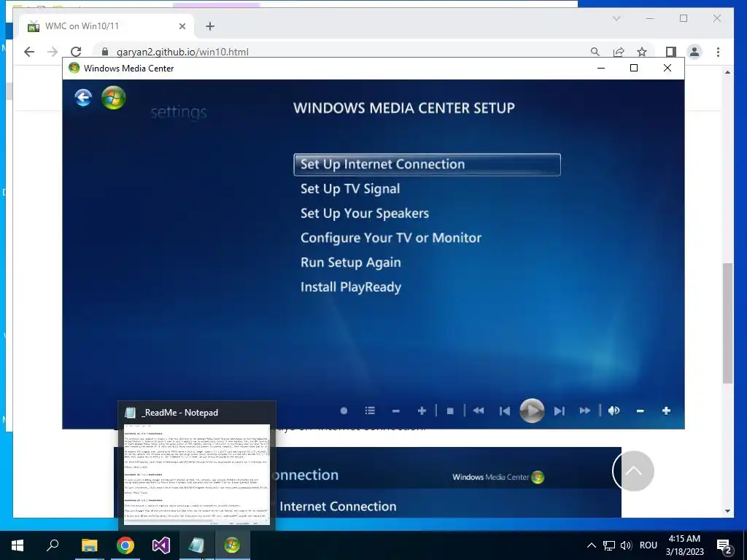Lower volume with minus button
The height and width of the screenshot is (560, 747).
pyautogui.click(x=640, y=411)
